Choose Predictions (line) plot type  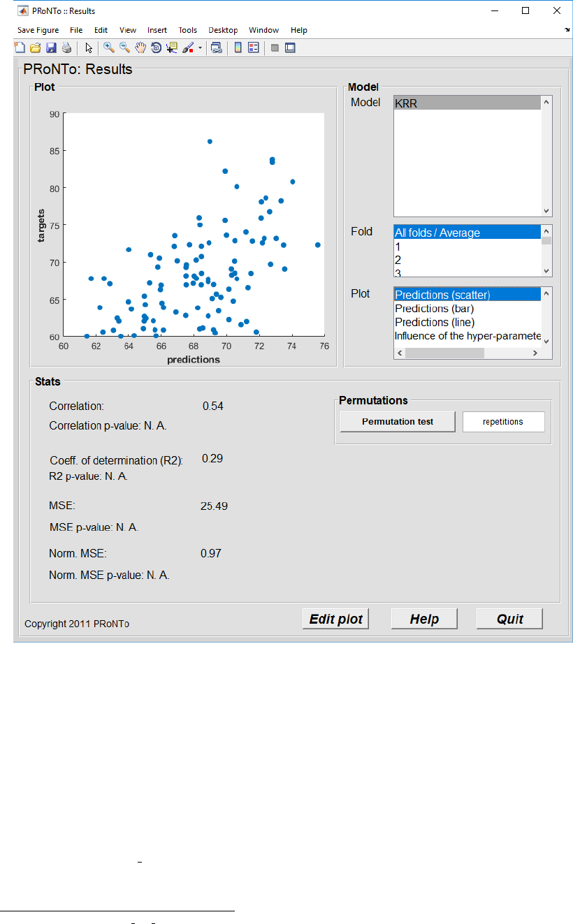pyautogui.click(x=467, y=322)
